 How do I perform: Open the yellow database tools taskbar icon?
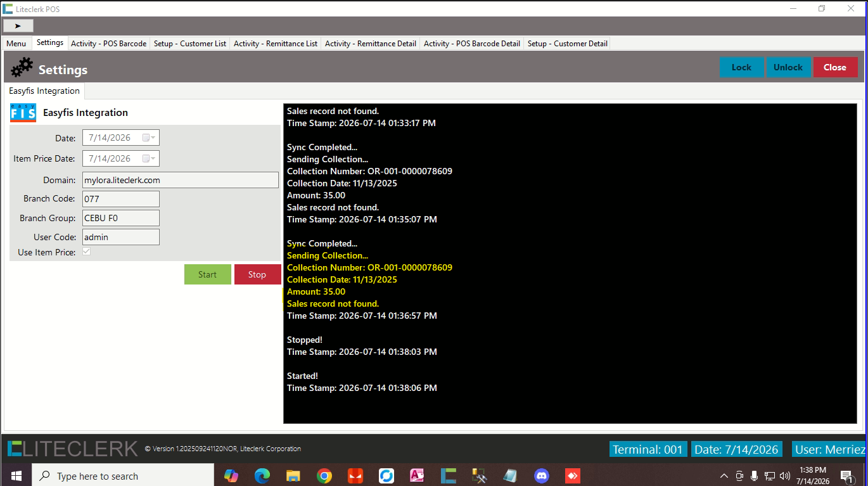click(480, 475)
